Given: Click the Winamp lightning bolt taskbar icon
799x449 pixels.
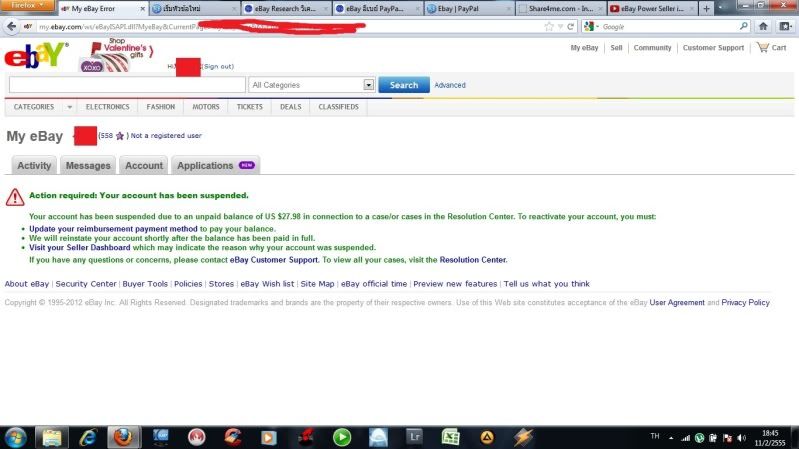Looking at the screenshot, I should pyautogui.click(x=523, y=437).
